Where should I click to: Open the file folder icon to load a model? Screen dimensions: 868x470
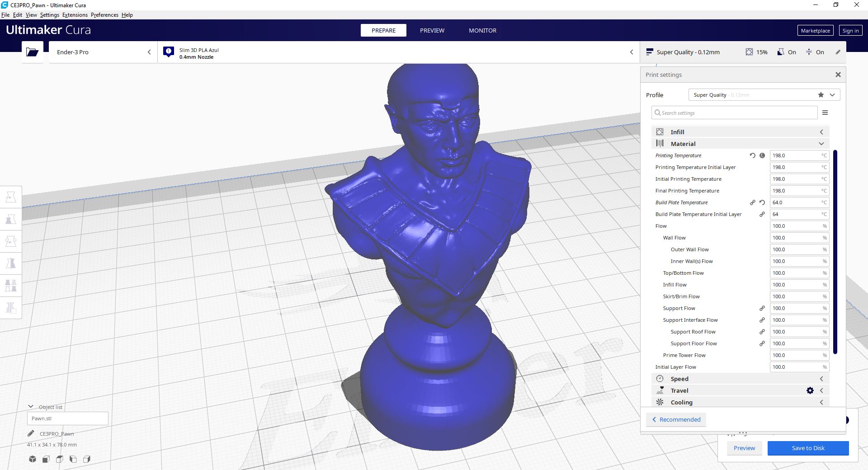click(x=32, y=52)
